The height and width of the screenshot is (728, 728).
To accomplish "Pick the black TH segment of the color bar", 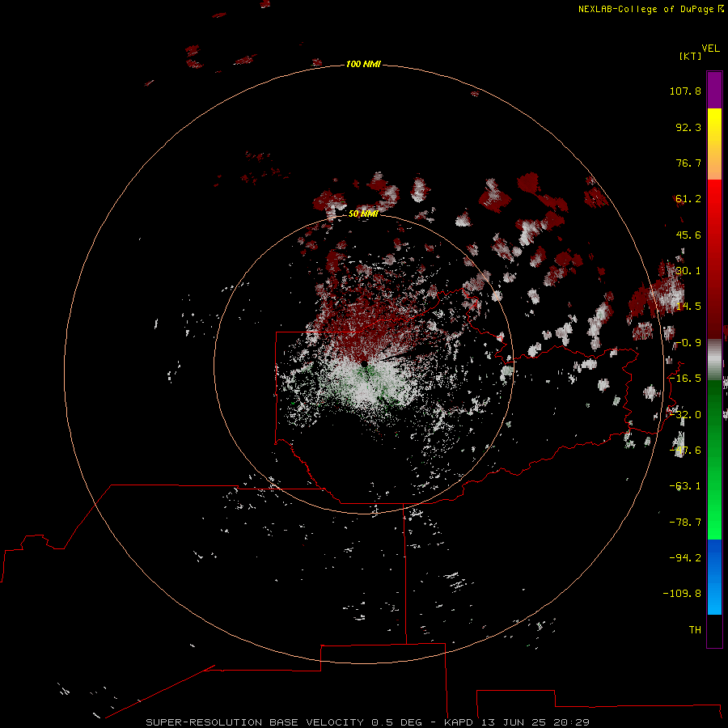I will pyautogui.click(x=714, y=630).
